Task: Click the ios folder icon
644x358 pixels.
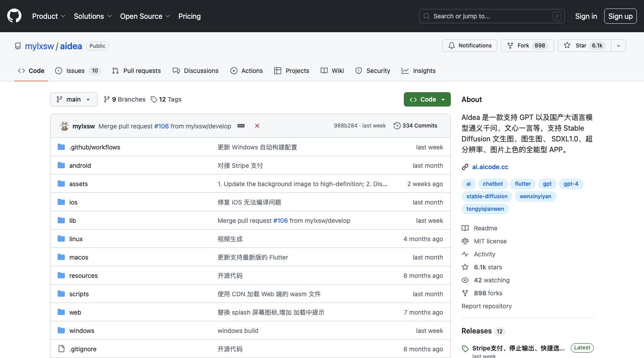Action: (x=61, y=202)
